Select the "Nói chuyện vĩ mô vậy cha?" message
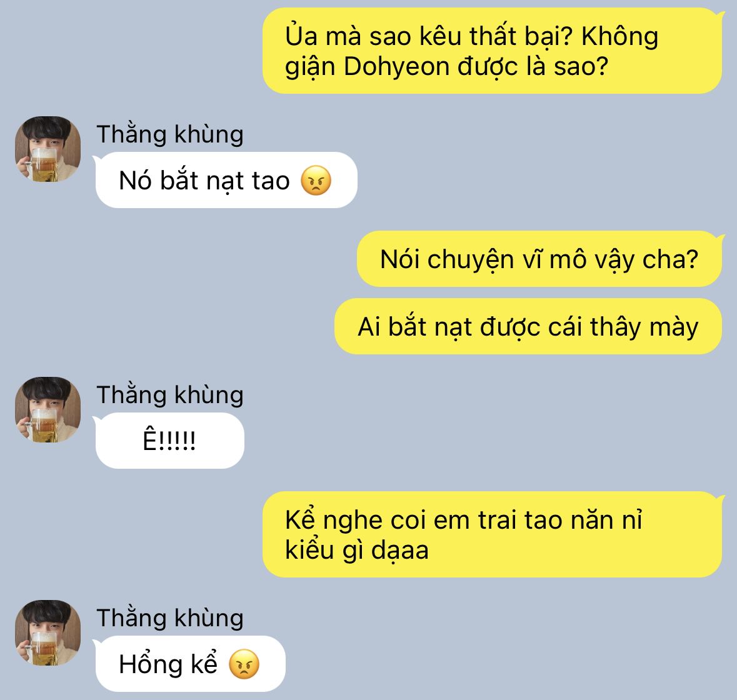This screenshot has height=700, width=737. (x=539, y=259)
